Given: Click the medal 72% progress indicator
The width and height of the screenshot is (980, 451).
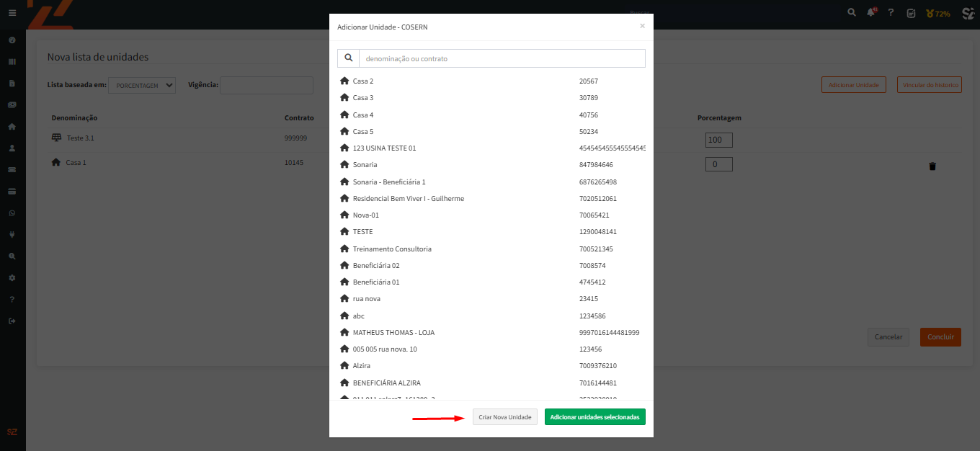Looking at the screenshot, I should pos(938,13).
